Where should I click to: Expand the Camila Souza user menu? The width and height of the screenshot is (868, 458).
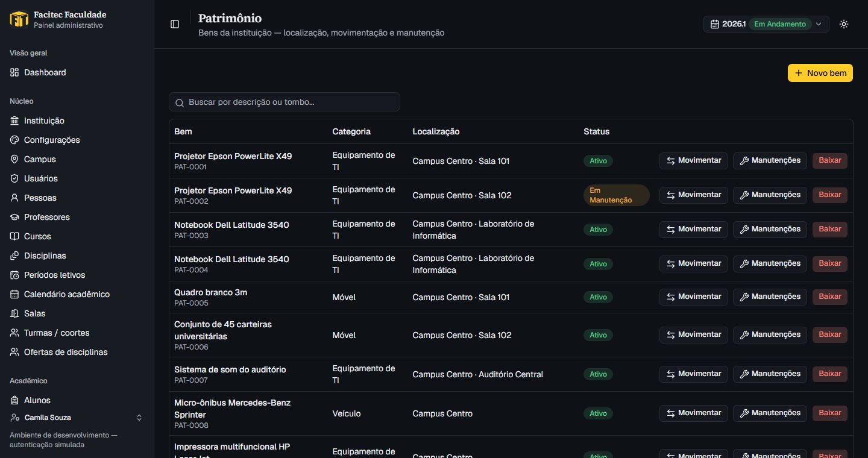[x=77, y=418]
